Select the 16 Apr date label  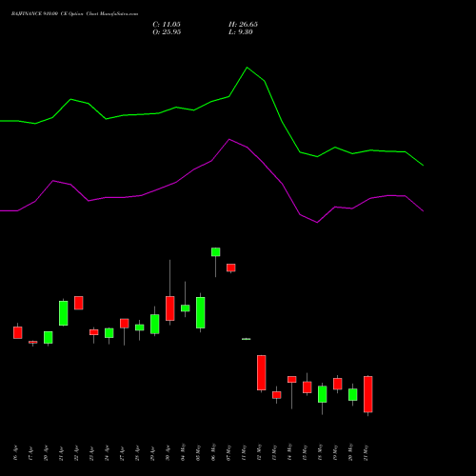[x=16, y=453]
